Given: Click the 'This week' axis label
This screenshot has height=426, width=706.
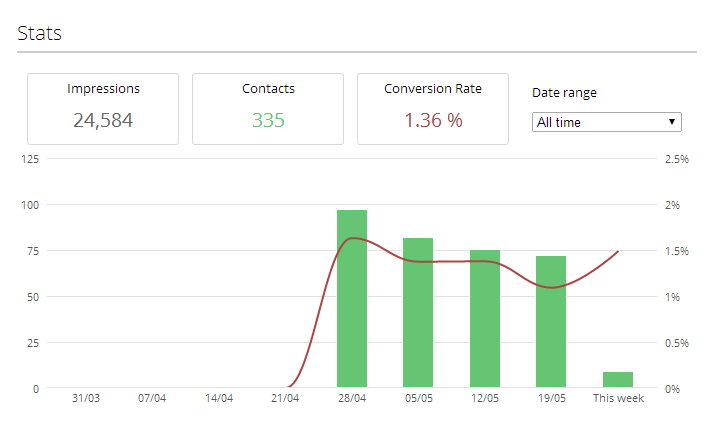Looking at the screenshot, I should tap(618, 398).
